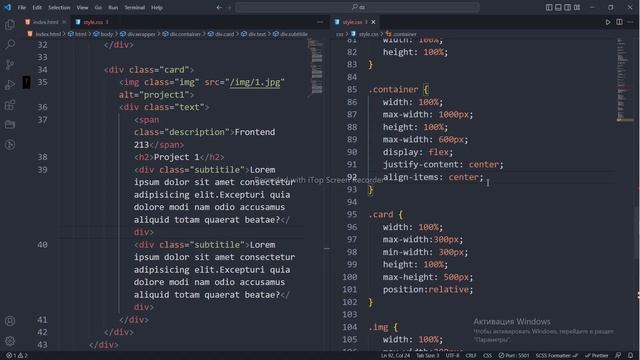Image resolution: width=640 pixels, height=360 pixels.
Task: Click line number 35 in left editor
Action: point(42,82)
